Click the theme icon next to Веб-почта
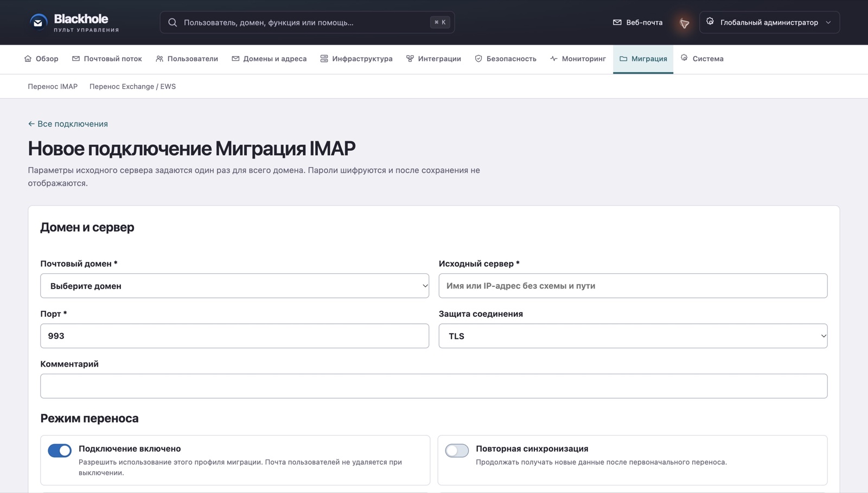This screenshot has height=493, width=868. pyautogui.click(x=685, y=23)
